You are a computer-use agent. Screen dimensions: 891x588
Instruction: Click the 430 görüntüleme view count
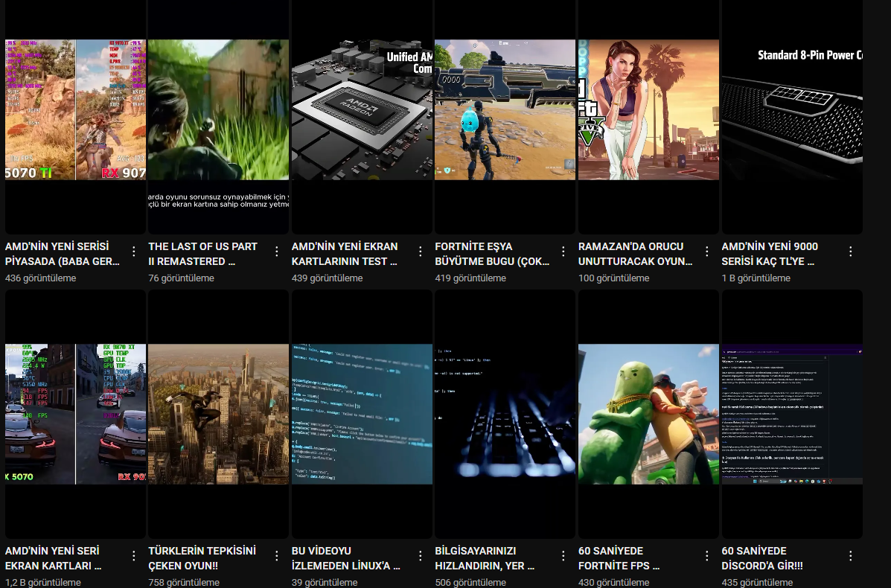pos(613,582)
